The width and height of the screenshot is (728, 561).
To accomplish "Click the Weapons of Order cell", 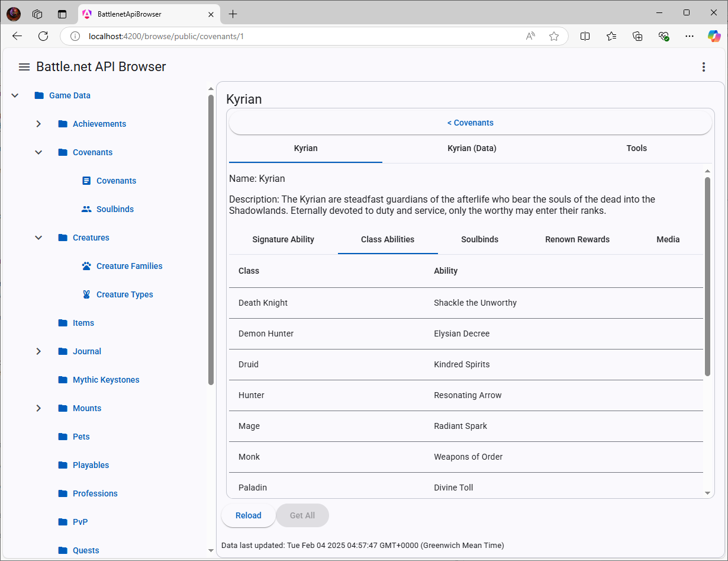I will 468,457.
